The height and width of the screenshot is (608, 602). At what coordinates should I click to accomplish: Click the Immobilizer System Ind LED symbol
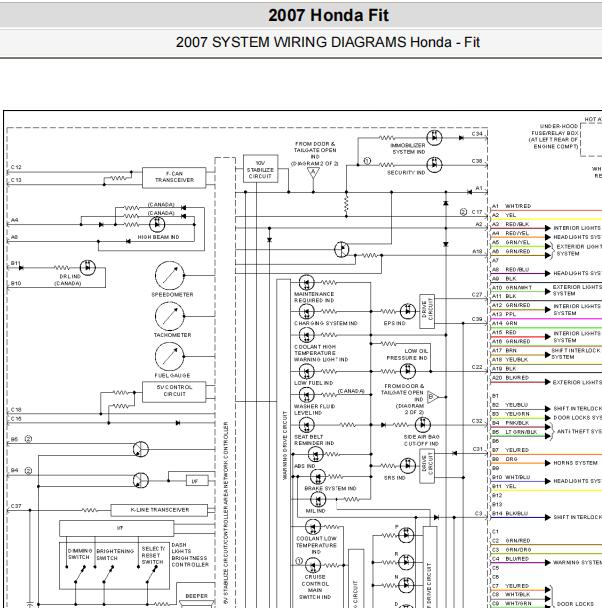click(434, 138)
